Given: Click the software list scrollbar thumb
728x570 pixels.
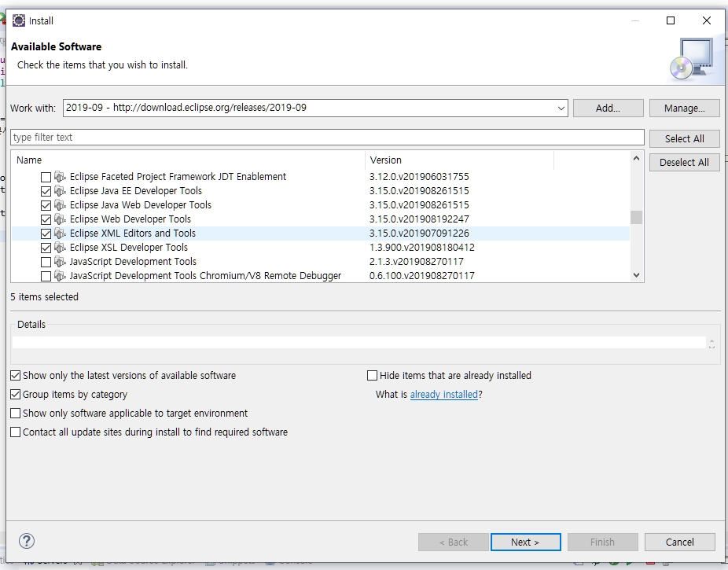Looking at the screenshot, I should 636,217.
